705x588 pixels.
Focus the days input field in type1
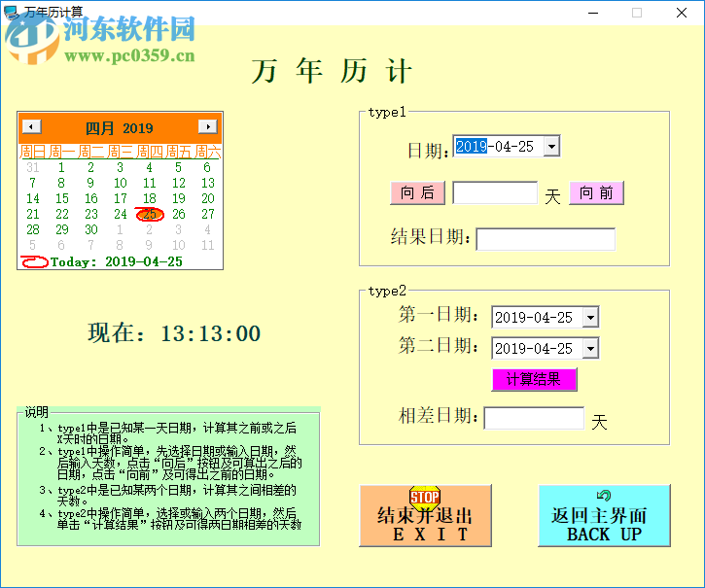pyautogui.click(x=495, y=192)
